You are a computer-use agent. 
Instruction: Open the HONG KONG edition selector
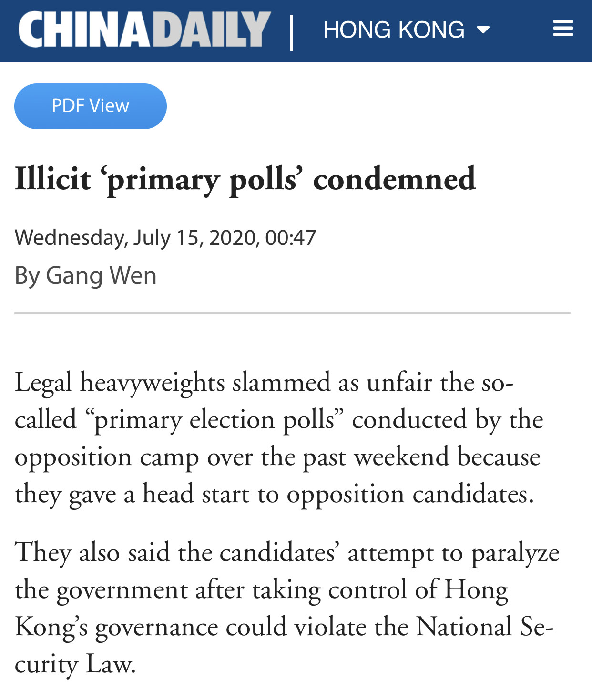pyautogui.click(x=394, y=30)
